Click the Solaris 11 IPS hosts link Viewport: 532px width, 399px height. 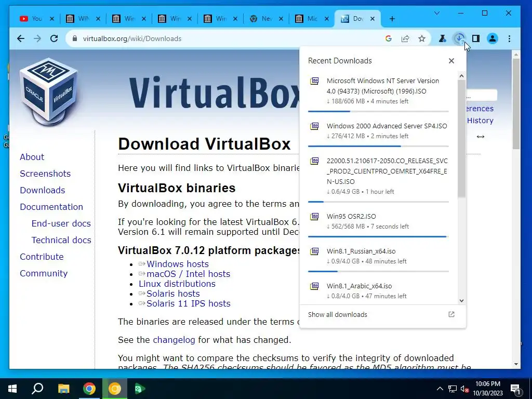point(188,303)
